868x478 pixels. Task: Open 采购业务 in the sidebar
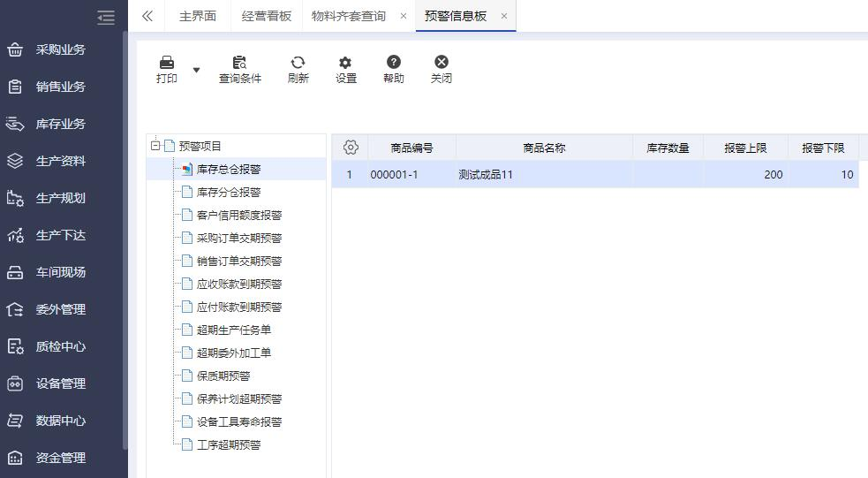tap(60, 49)
